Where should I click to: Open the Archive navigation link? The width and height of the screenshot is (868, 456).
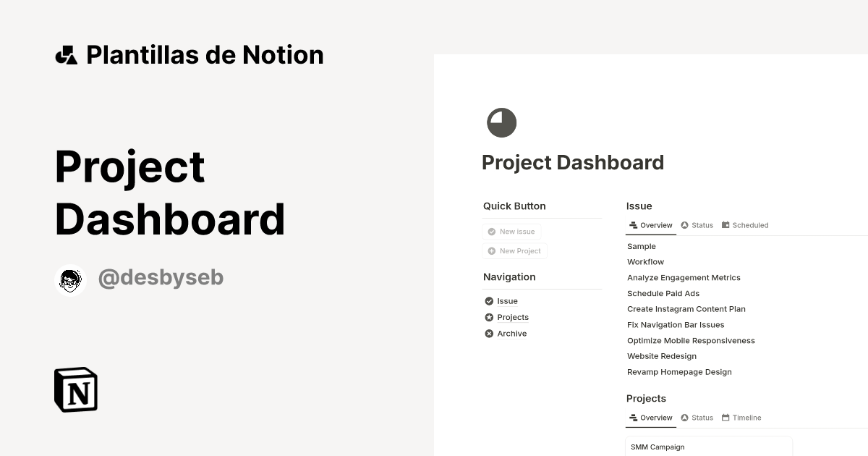(511, 334)
